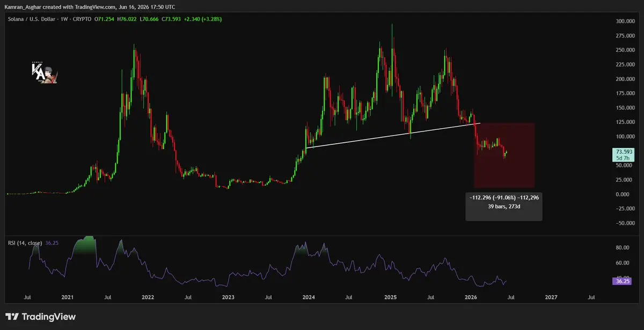Click the 2021 label on the time axis

[x=67, y=297]
